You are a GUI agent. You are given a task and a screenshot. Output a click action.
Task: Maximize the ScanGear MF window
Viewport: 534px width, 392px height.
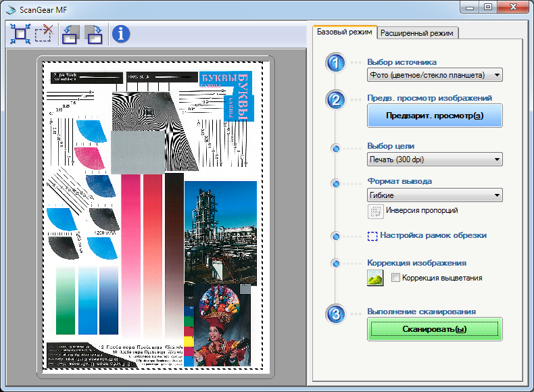tap(487, 7)
